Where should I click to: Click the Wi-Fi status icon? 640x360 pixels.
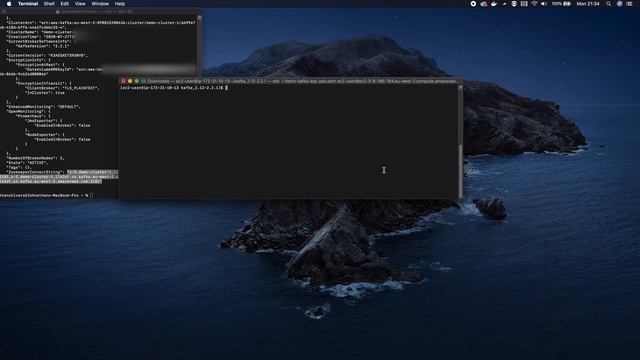click(x=534, y=4)
